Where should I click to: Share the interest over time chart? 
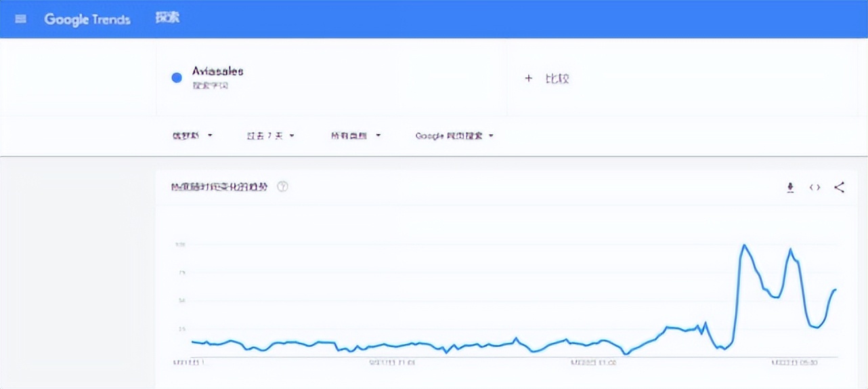[x=839, y=188]
